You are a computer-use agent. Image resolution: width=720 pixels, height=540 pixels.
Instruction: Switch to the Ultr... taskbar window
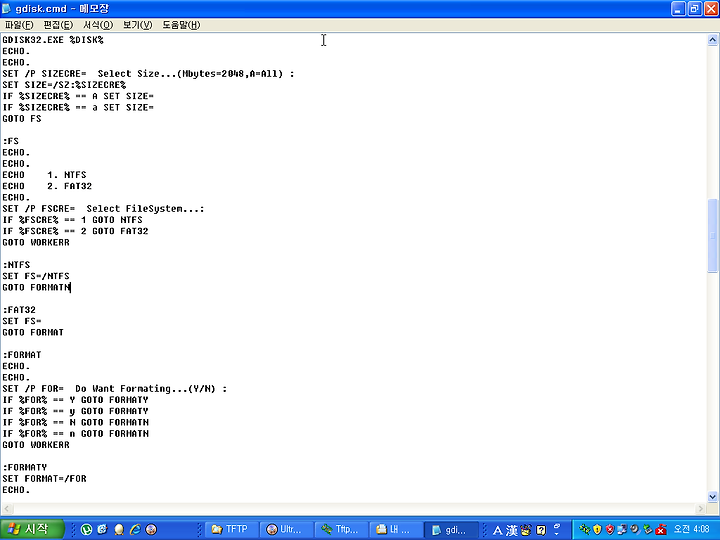[285, 529]
